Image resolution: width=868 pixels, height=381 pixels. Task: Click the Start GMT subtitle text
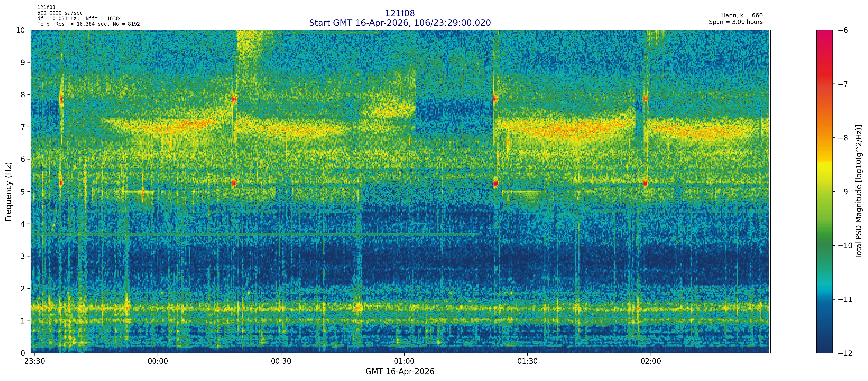[400, 23]
